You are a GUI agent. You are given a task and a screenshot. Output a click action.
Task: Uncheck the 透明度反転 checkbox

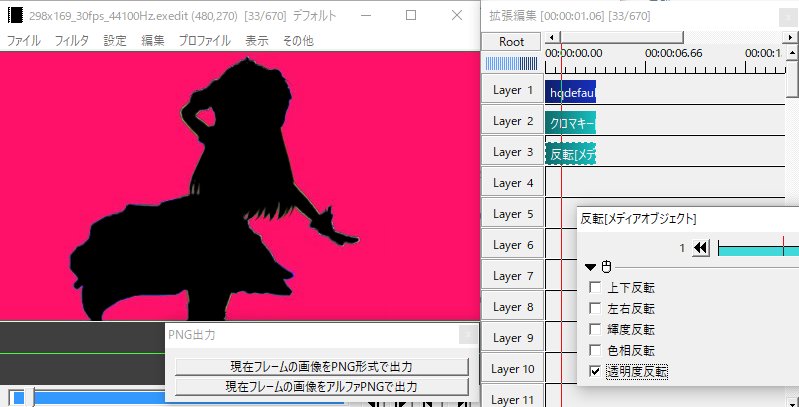[595, 371]
